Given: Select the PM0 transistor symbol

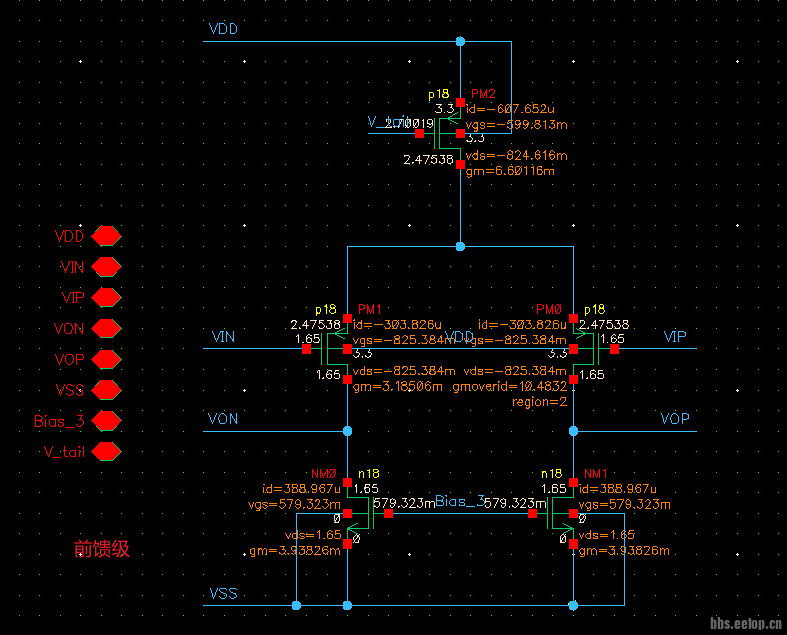Looking at the screenshot, I should tap(592, 349).
